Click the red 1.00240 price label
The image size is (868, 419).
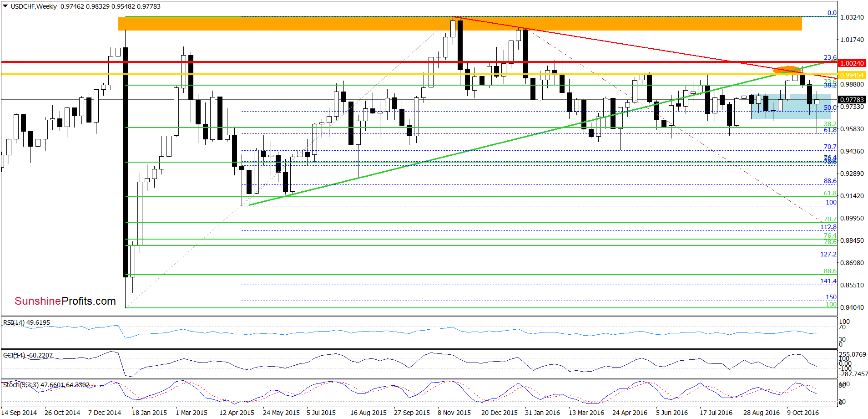852,63
